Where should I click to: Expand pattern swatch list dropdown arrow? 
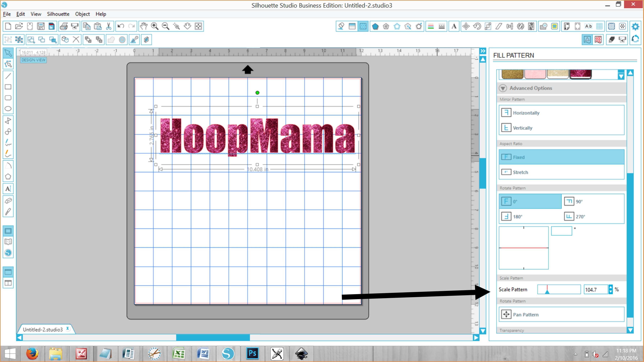click(x=621, y=76)
